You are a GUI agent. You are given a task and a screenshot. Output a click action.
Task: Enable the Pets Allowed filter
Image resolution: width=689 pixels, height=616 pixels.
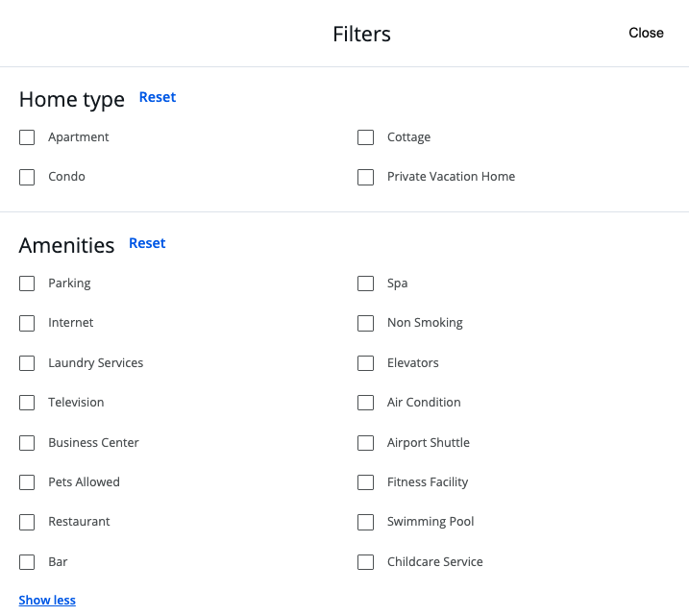click(x=27, y=482)
